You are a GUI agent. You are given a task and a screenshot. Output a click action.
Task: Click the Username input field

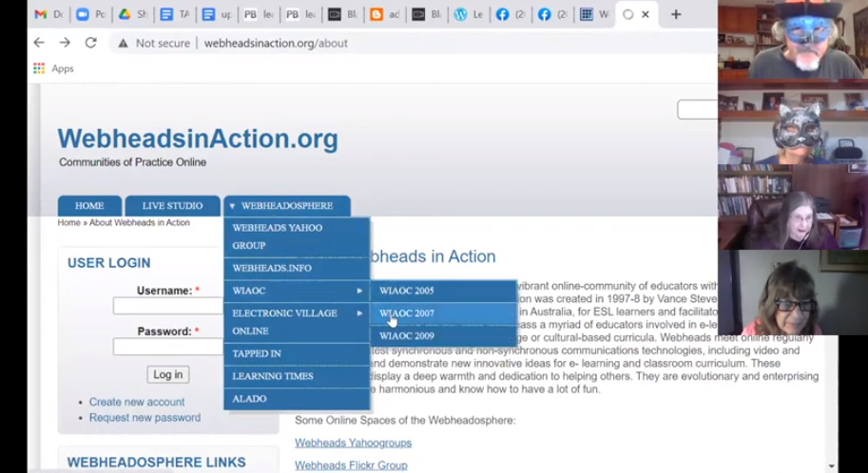[x=167, y=306]
